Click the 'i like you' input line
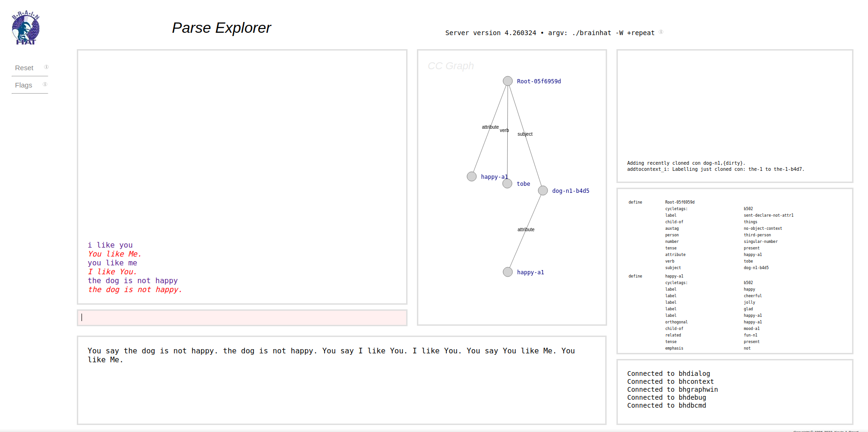868x432 pixels. [110, 245]
